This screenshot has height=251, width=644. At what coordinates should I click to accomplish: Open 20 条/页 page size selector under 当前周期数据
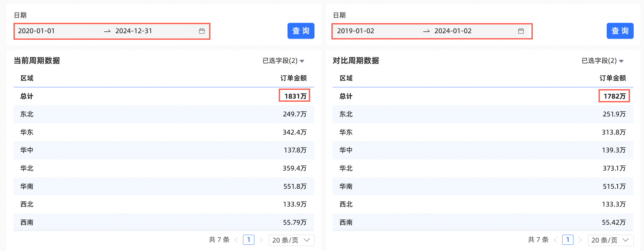tap(292, 240)
